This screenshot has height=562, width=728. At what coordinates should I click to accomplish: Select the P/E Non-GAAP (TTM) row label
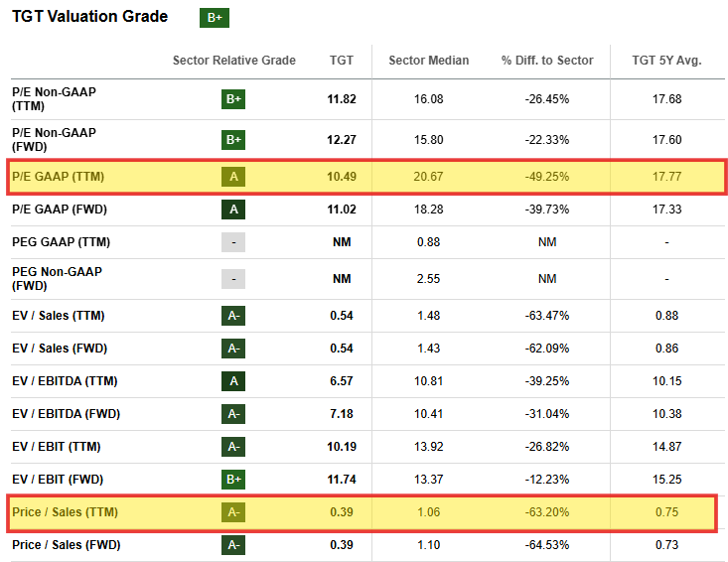coord(54,99)
